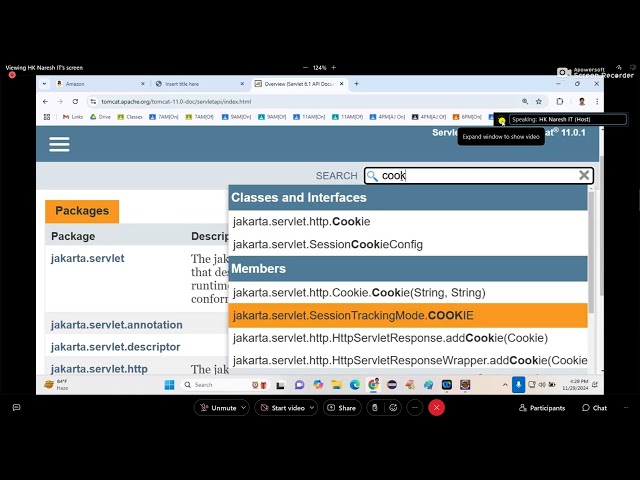Screen dimensions: 640x480
Task: Open the Participants panel
Action: pyautogui.click(x=542, y=407)
